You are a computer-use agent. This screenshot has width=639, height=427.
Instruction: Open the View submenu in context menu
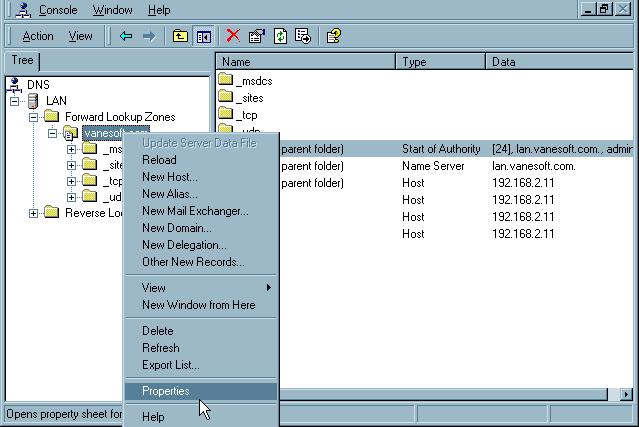pos(201,288)
